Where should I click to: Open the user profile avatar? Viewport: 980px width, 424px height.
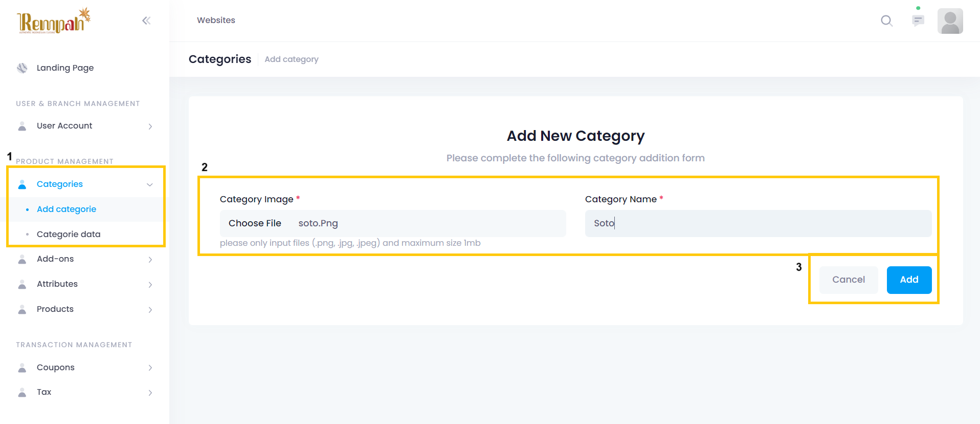(x=950, y=21)
